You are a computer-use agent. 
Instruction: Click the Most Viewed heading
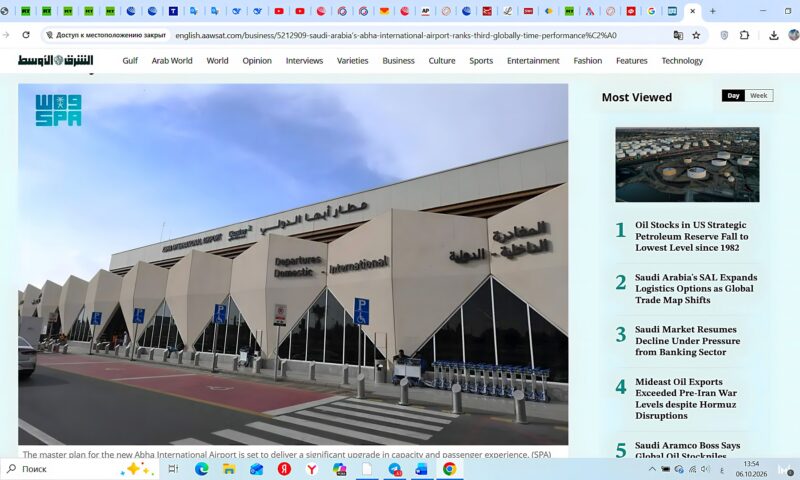[x=637, y=97]
